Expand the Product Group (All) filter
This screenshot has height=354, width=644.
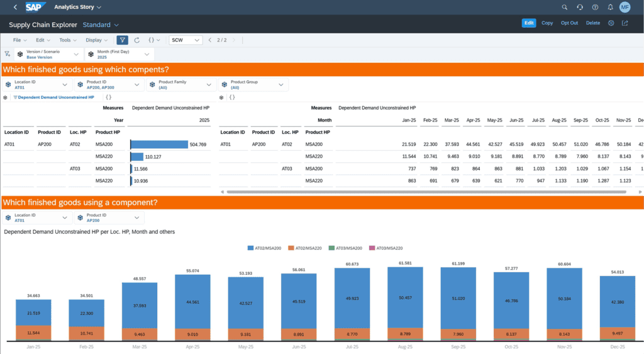pos(281,85)
